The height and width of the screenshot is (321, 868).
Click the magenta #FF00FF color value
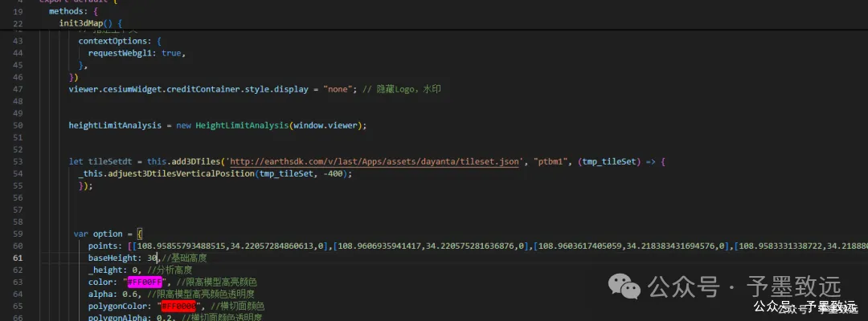(x=145, y=282)
